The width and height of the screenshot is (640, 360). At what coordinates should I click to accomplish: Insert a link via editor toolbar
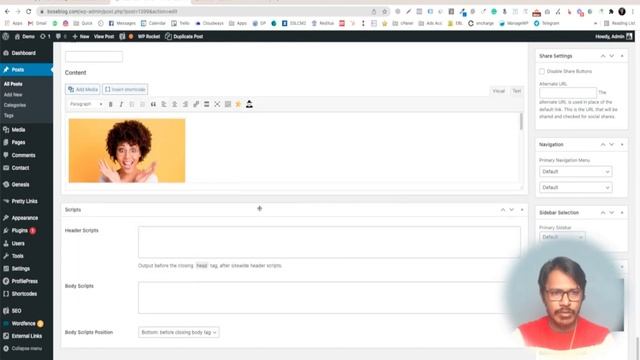point(196,104)
